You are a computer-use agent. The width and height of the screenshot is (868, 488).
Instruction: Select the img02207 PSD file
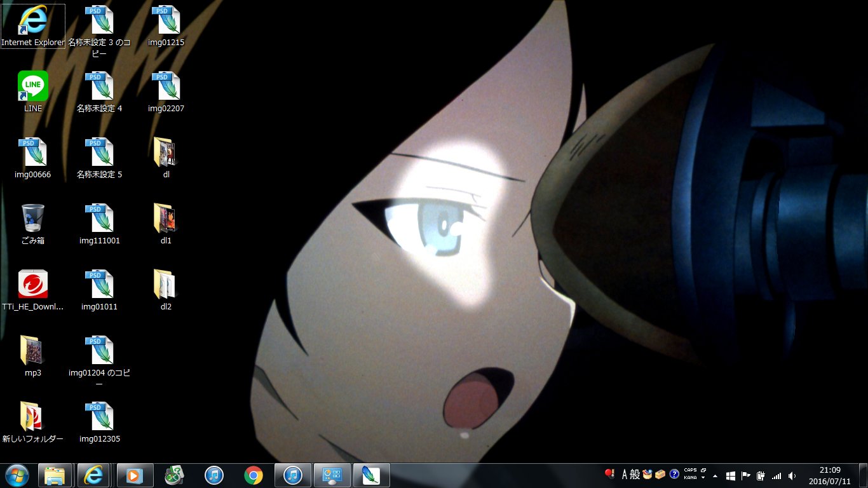(x=166, y=92)
